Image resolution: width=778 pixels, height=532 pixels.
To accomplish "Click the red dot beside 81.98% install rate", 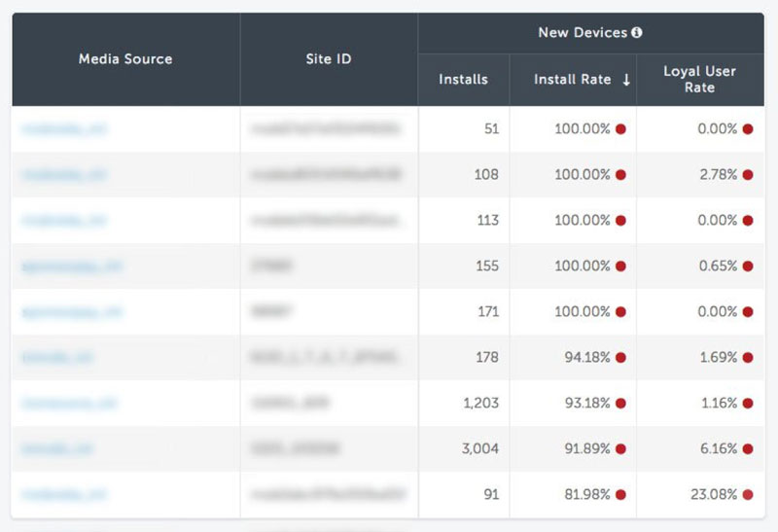I will click(x=620, y=494).
